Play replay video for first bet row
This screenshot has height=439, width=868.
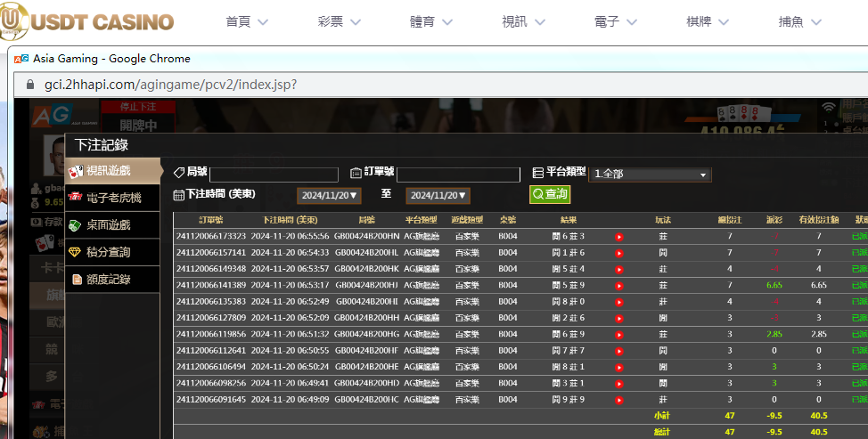pyautogui.click(x=618, y=237)
